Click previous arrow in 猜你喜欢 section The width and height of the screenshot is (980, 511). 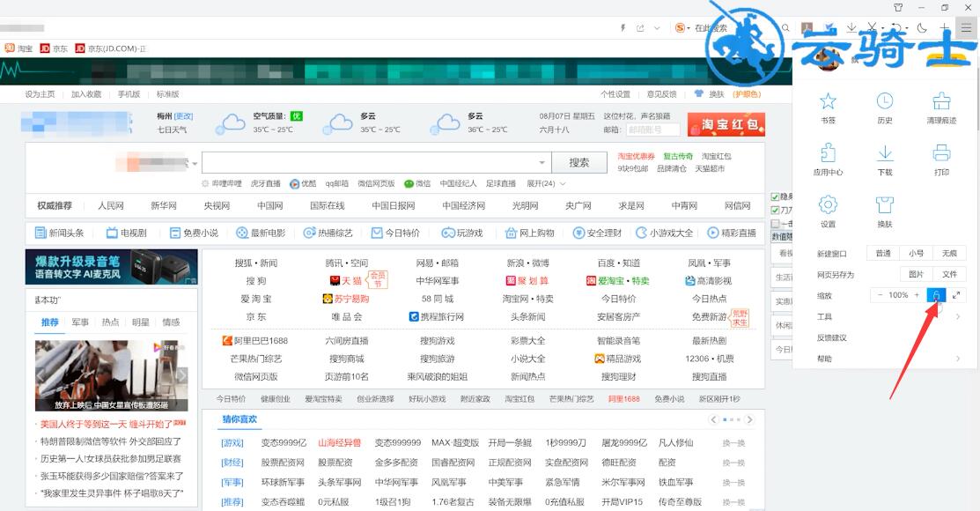point(713,419)
